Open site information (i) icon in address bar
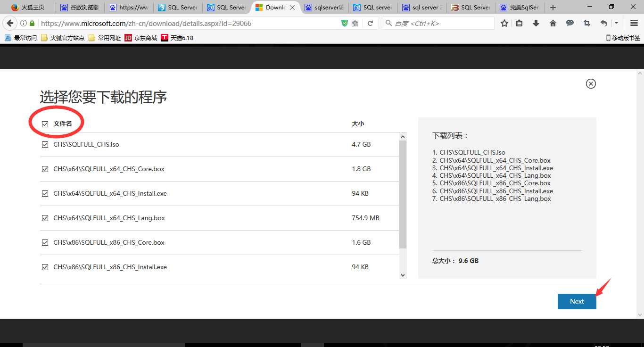The width and height of the screenshot is (644, 347). (x=24, y=23)
